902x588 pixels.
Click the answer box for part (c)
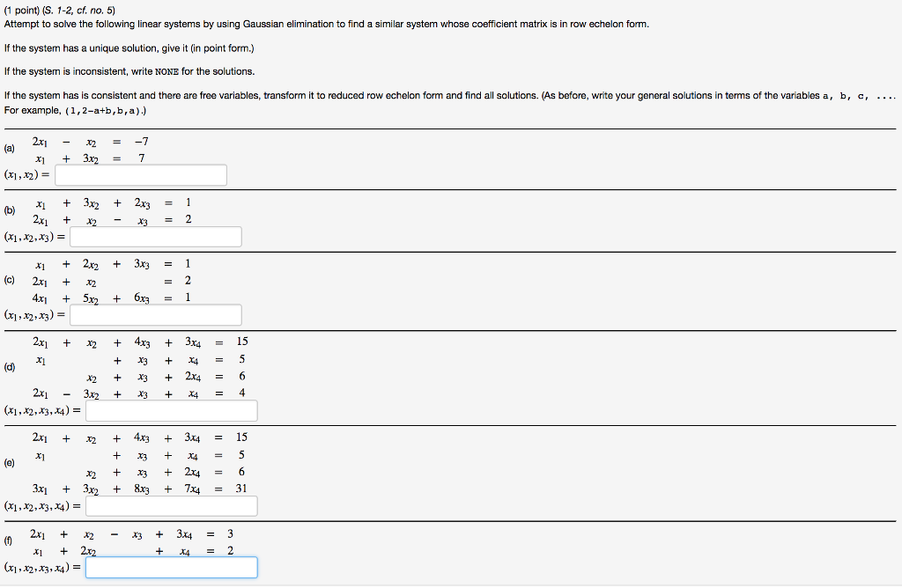click(x=155, y=314)
